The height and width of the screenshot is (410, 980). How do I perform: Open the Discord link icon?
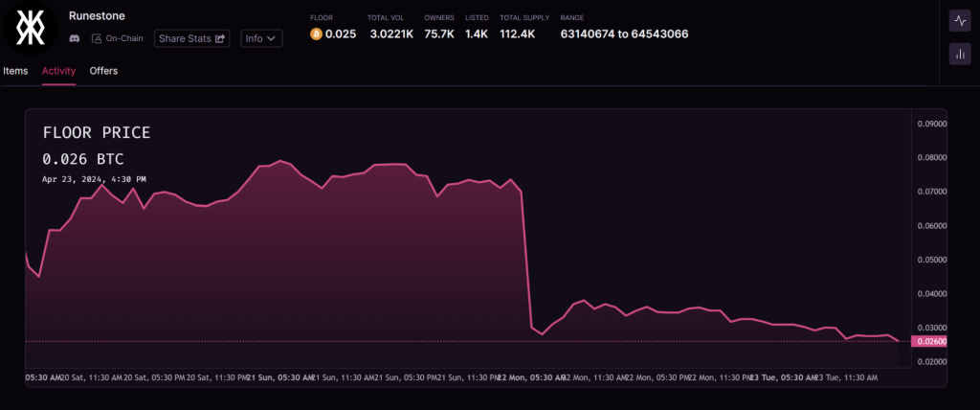click(x=75, y=38)
